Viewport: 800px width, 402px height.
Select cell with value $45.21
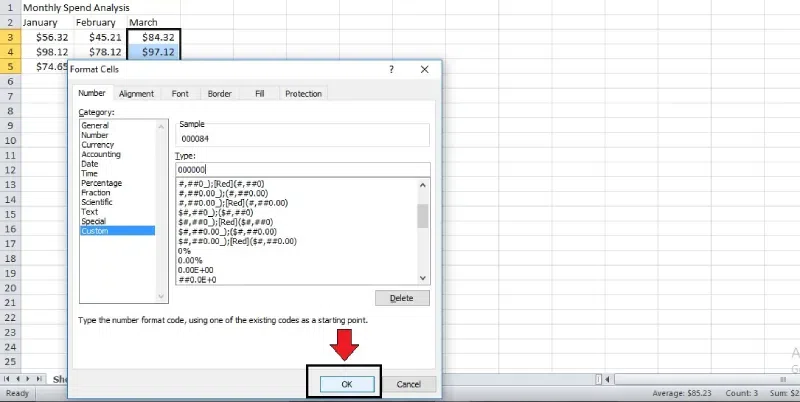[x=101, y=37]
